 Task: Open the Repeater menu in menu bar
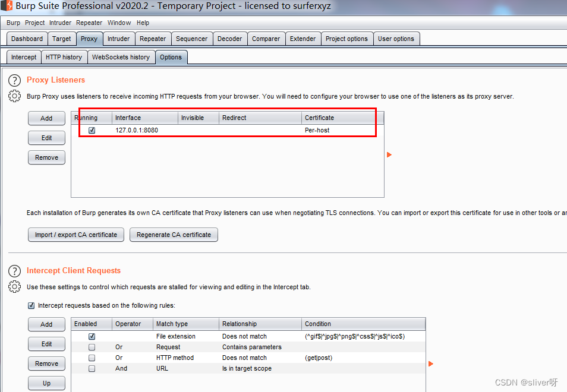(89, 23)
